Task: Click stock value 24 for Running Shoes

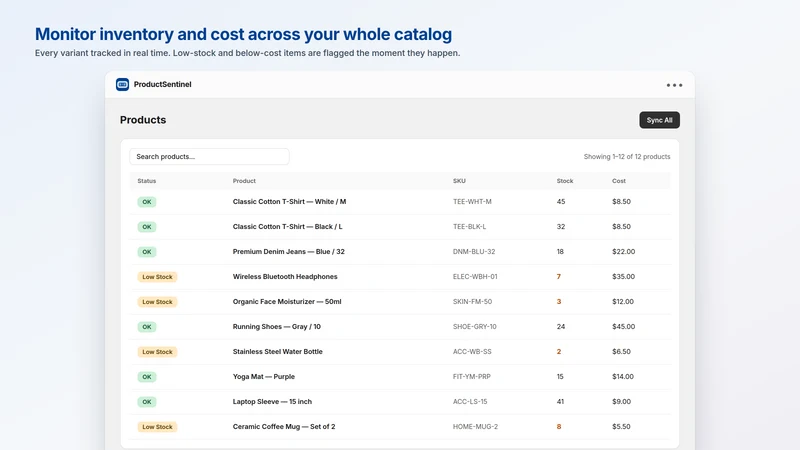Action: point(561,327)
